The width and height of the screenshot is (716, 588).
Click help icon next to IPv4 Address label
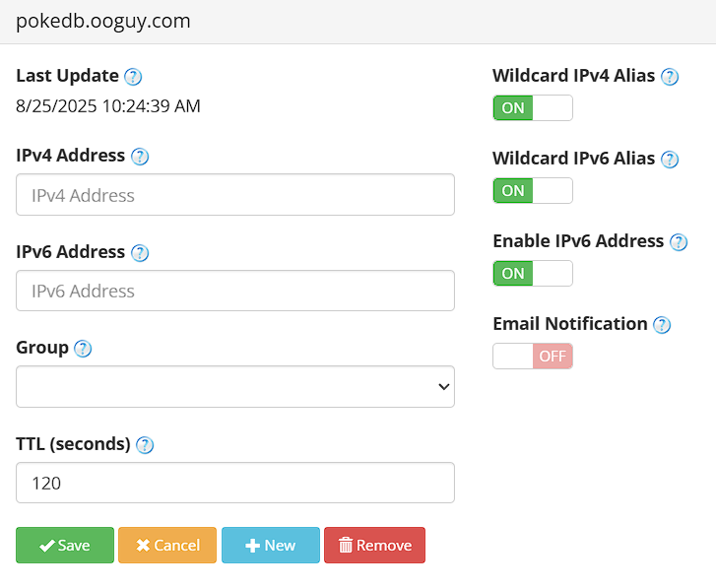pyautogui.click(x=140, y=157)
